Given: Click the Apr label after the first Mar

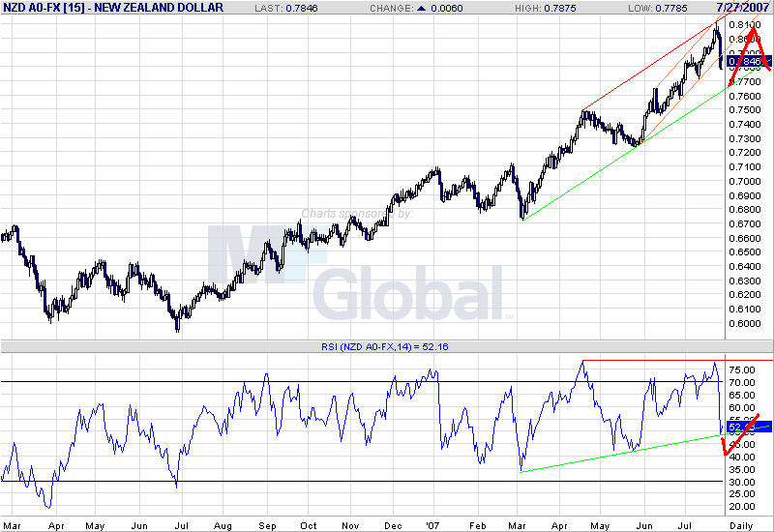Looking at the screenshot, I should pyautogui.click(x=56, y=526).
